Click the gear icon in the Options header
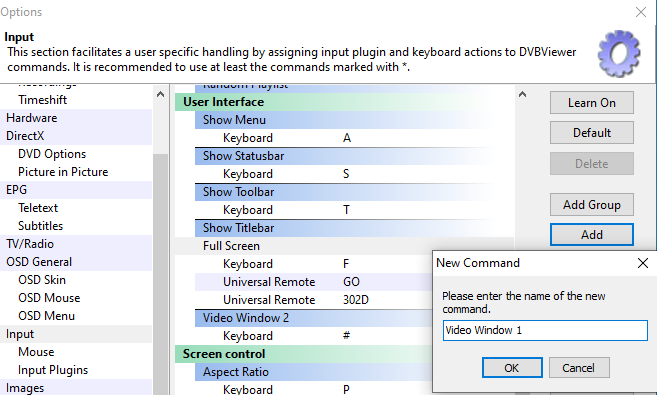 coord(618,53)
